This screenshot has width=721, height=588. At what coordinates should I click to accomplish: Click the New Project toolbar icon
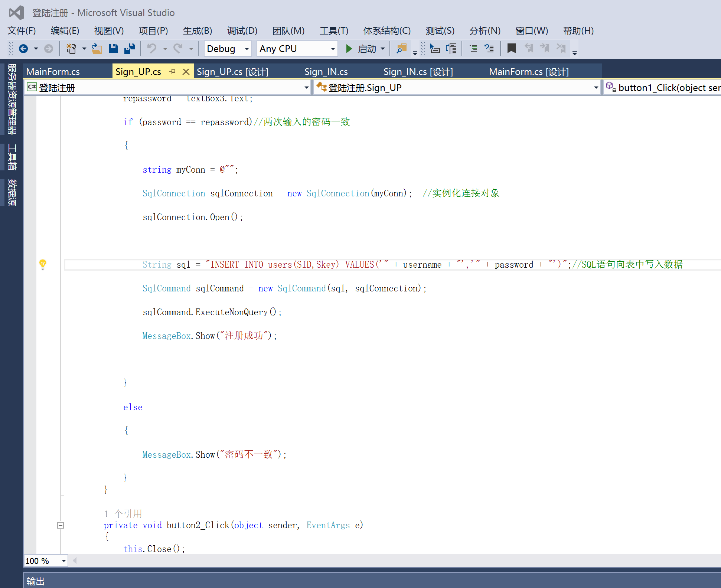pos(71,49)
